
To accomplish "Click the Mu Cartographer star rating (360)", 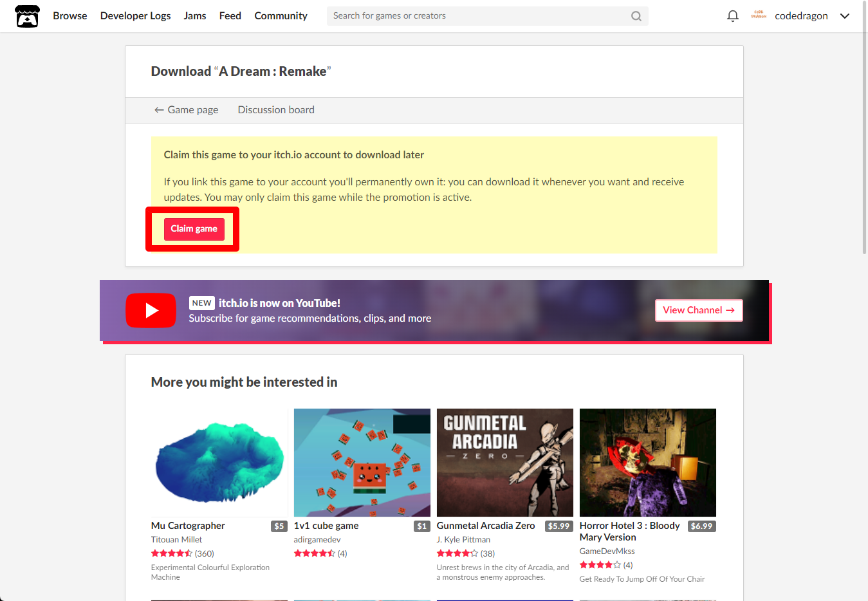I will coord(183,553).
